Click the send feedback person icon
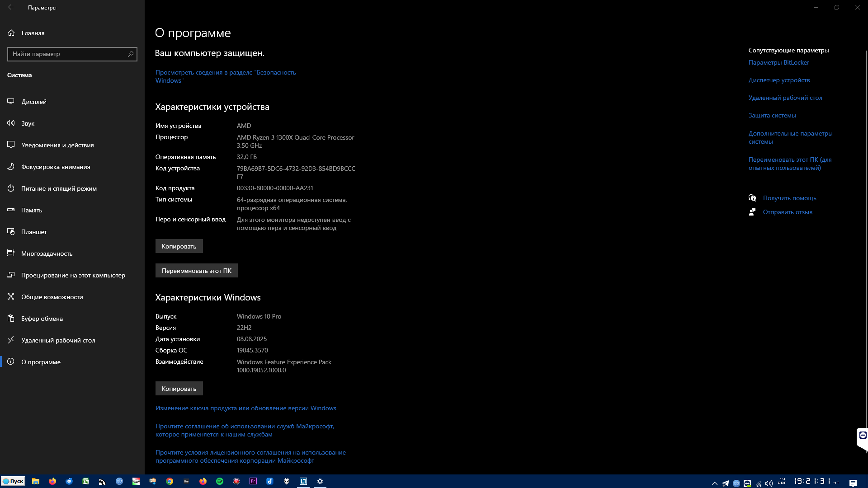The height and width of the screenshot is (488, 868). click(x=752, y=212)
